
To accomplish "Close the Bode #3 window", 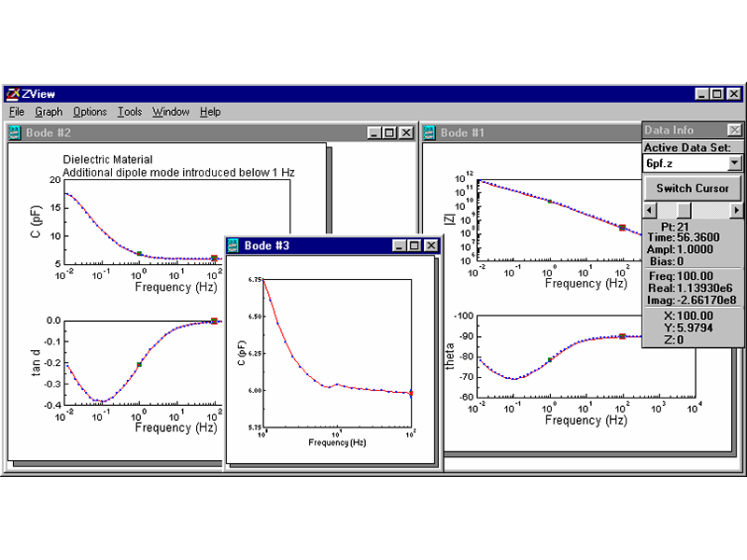I will pyautogui.click(x=431, y=245).
